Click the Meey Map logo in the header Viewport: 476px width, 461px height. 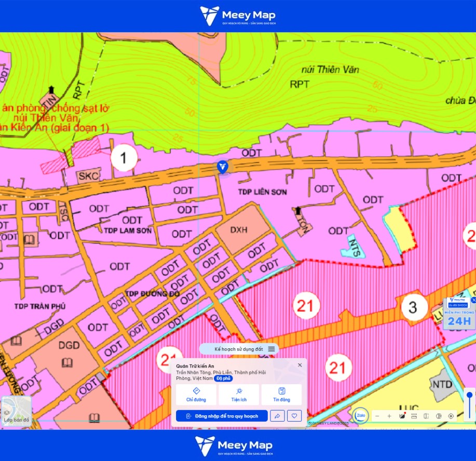[238, 16]
